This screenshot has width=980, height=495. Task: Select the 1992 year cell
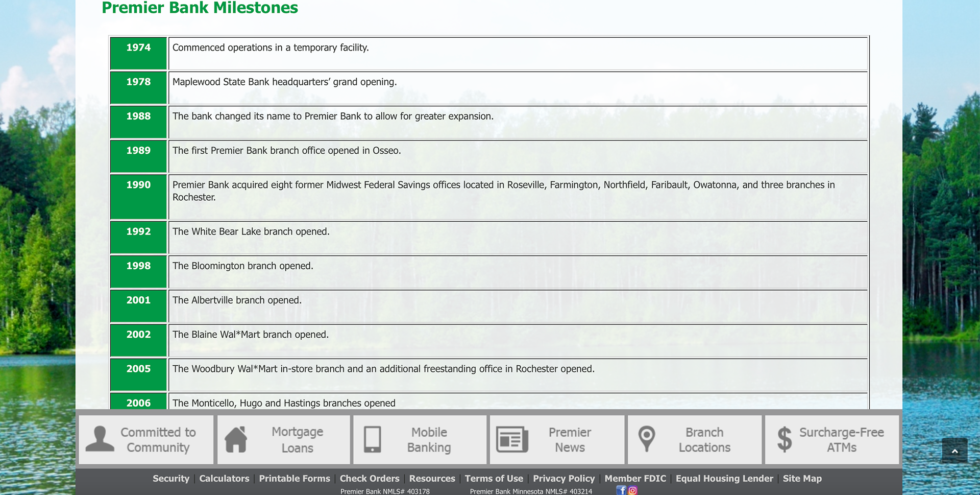click(x=138, y=237)
